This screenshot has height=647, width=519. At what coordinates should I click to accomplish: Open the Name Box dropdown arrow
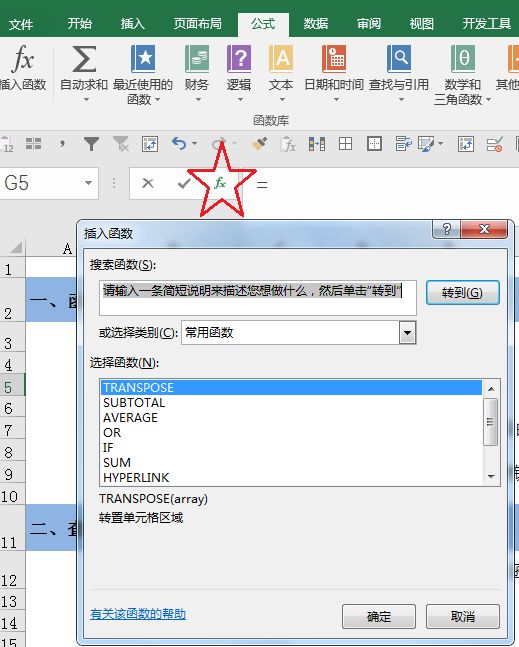[88, 183]
